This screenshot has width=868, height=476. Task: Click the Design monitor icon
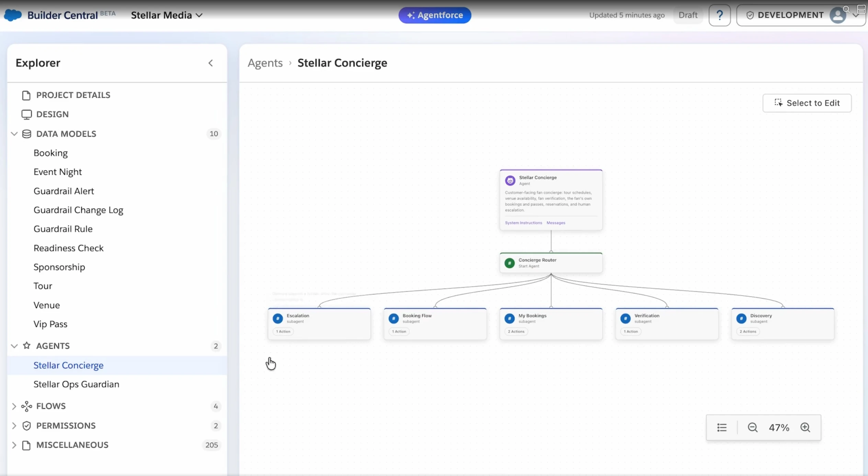[26, 114]
